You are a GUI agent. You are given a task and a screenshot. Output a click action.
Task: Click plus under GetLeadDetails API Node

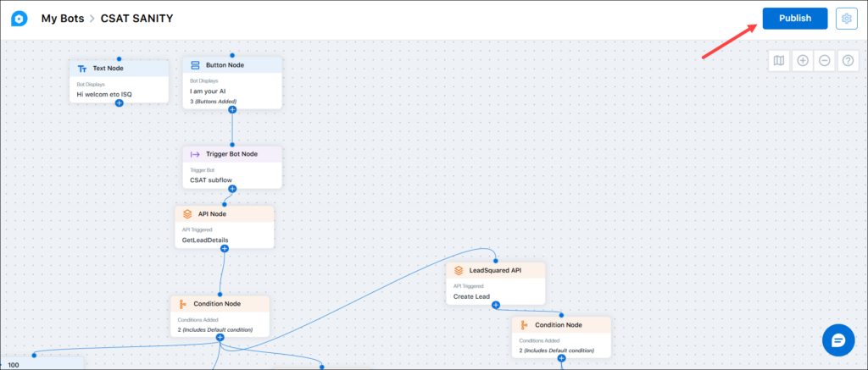point(224,249)
